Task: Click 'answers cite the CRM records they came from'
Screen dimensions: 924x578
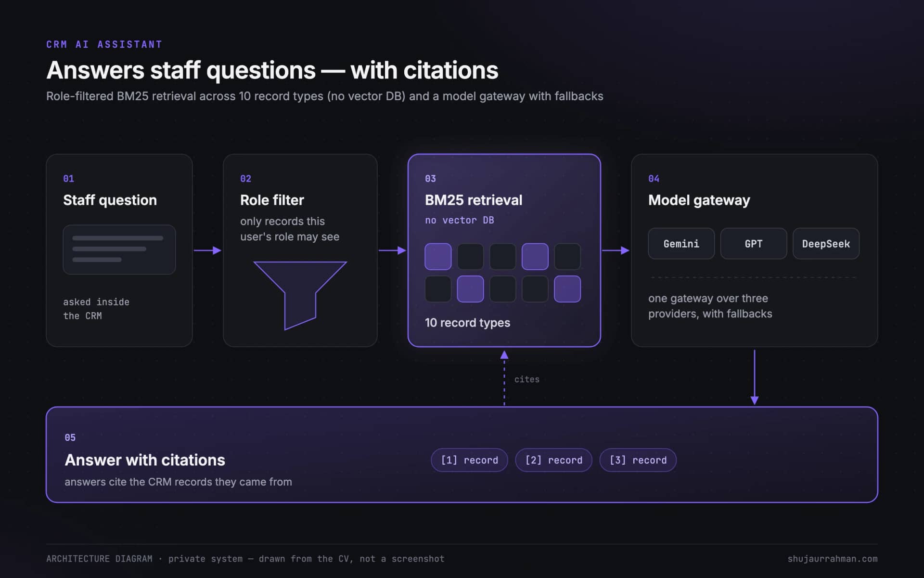Action: pyautogui.click(x=178, y=482)
